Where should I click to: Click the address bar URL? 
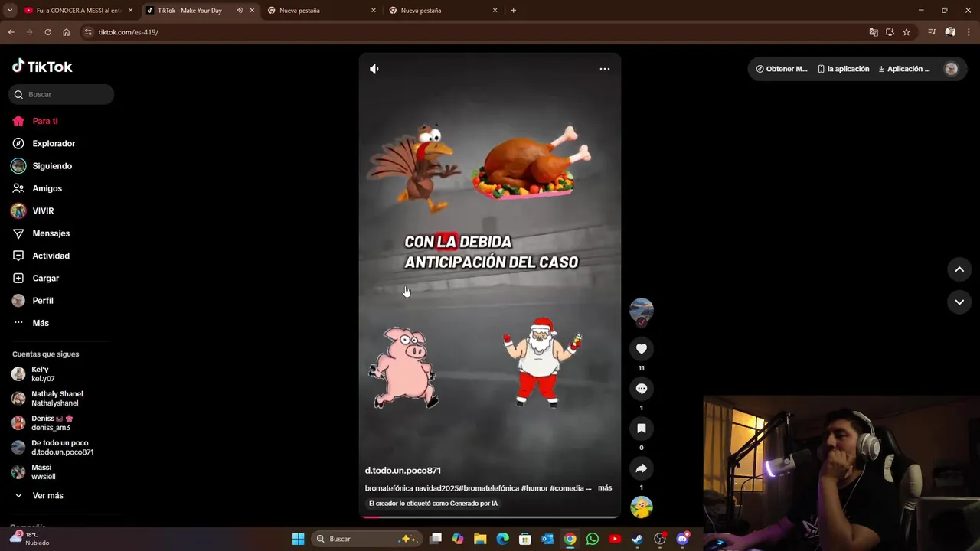click(129, 32)
